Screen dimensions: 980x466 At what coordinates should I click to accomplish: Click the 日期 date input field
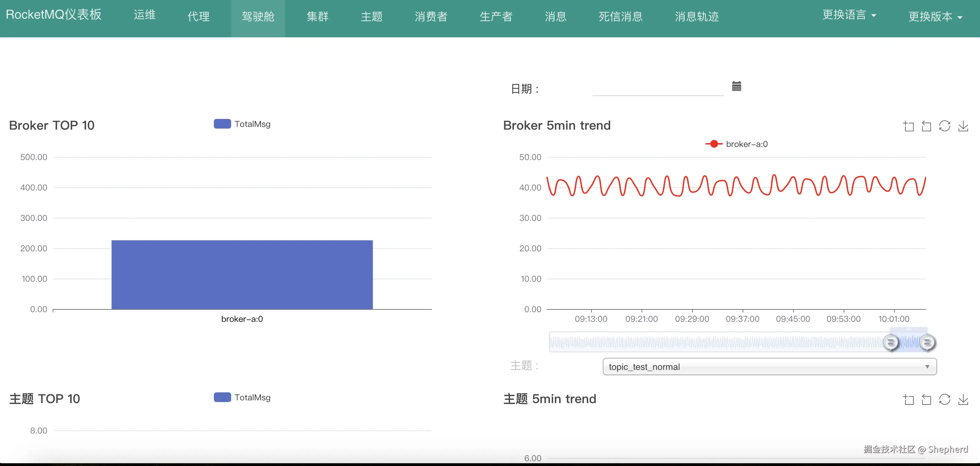(657, 88)
